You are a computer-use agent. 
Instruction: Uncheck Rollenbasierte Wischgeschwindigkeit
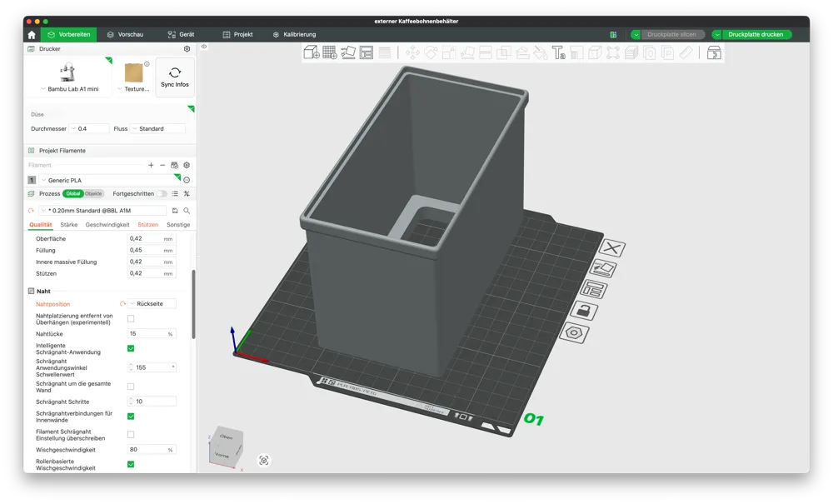131,464
